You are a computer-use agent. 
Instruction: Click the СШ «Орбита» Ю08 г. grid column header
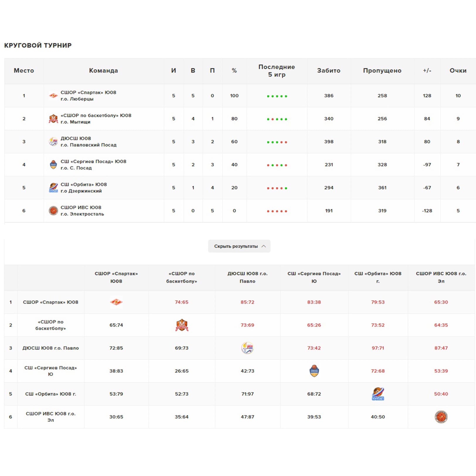pos(378,277)
